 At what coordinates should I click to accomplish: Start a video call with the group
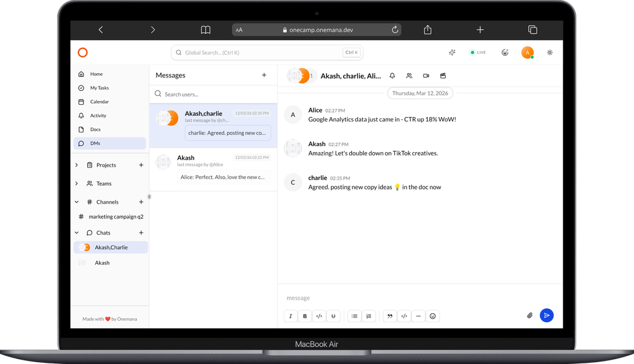[x=425, y=75]
